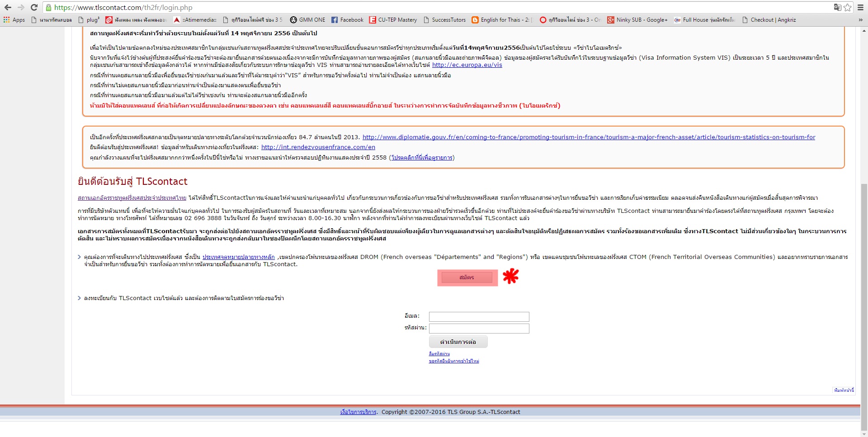Open the Checkout | Angkriz bookmark
The height and width of the screenshot is (437, 868).
(x=769, y=20)
